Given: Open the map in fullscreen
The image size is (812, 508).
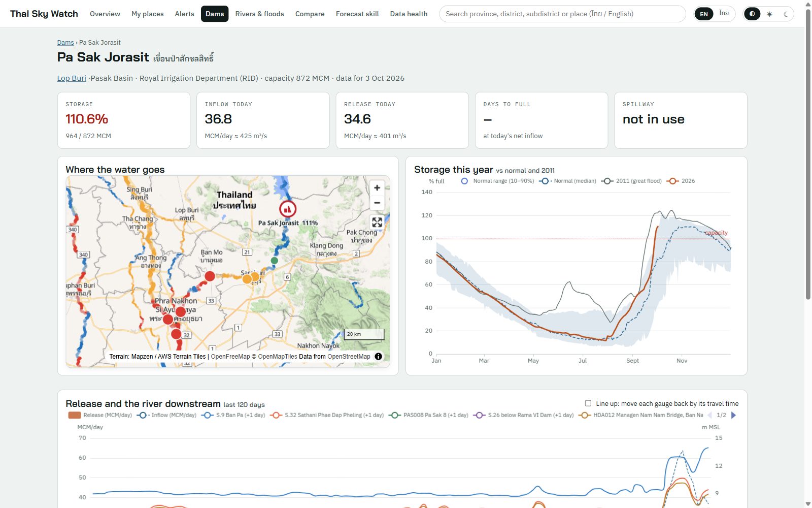Looking at the screenshot, I should click(377, 223).
